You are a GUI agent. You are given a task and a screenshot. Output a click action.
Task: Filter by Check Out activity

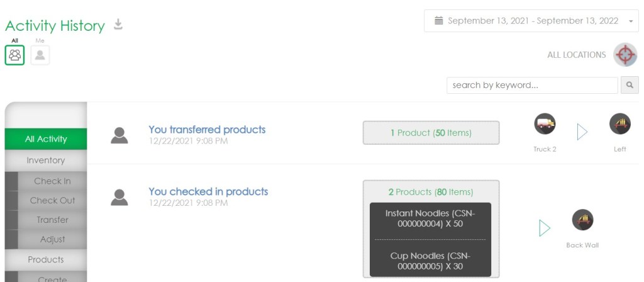pyautogui.click(x=52, y=200)
